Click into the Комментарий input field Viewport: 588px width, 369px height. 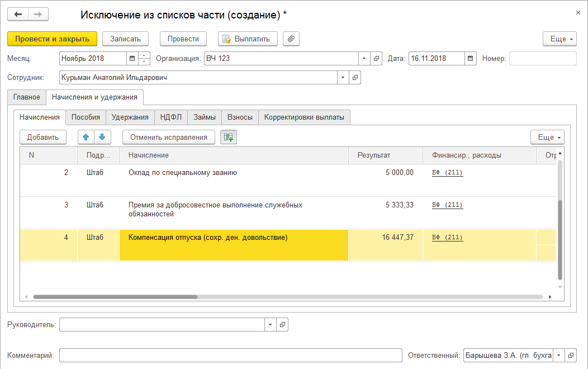(230, 356)
